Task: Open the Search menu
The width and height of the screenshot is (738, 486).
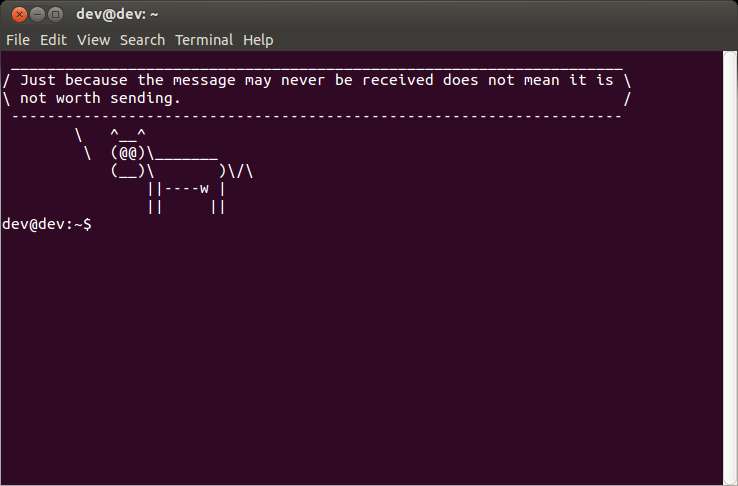Action: (143, 40)
